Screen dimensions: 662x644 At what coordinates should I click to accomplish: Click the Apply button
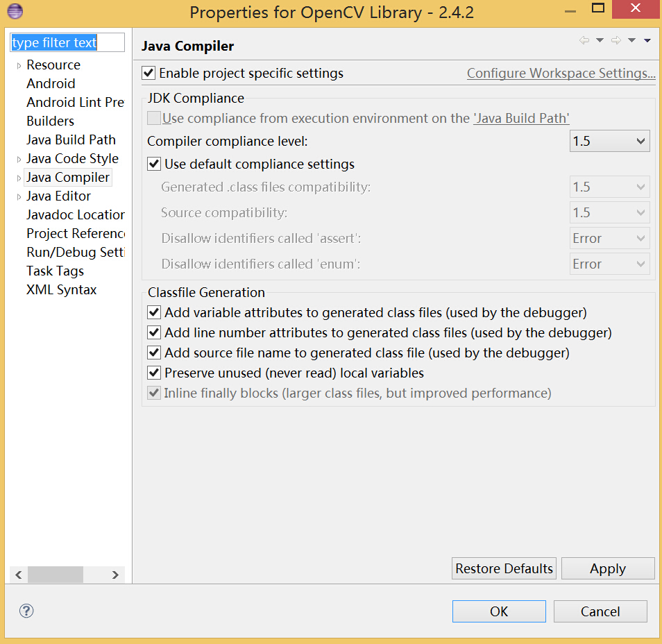point(608,568)
